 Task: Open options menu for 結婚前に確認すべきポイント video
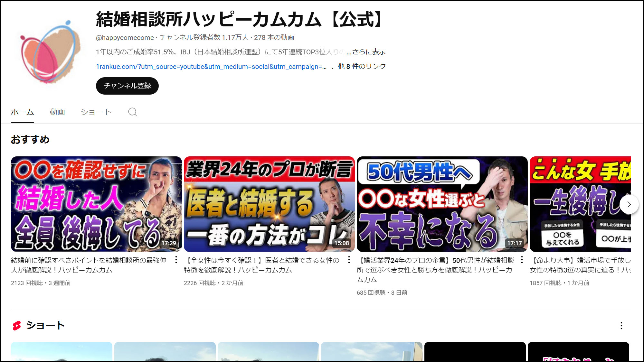point(176,260)
